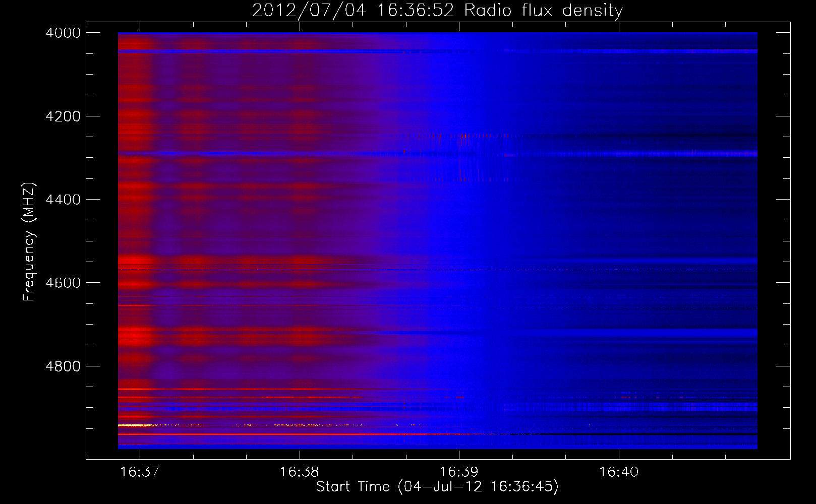The height and width of the screenshot is (504, 816).
Task: Click the 16:37 time tick label
Action: click(140, 472)
